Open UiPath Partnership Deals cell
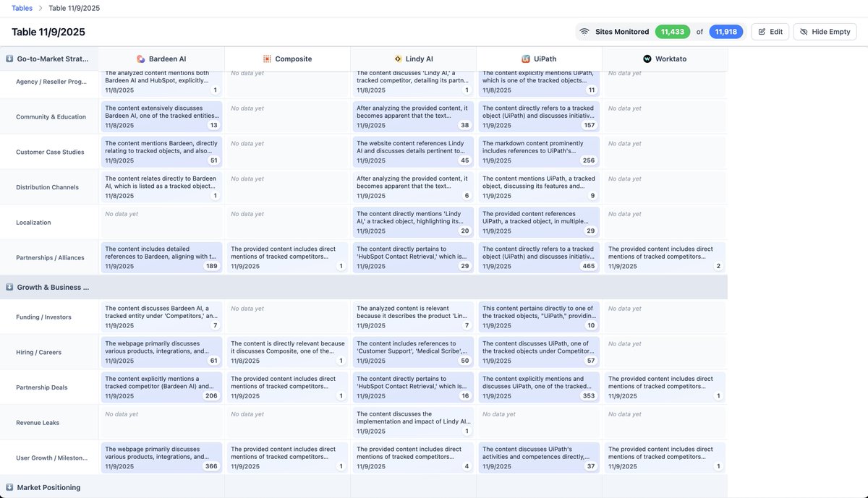Image resolution: width=868 pixels, height=498 pixels. pyautogui.click(x=539, y=387)
